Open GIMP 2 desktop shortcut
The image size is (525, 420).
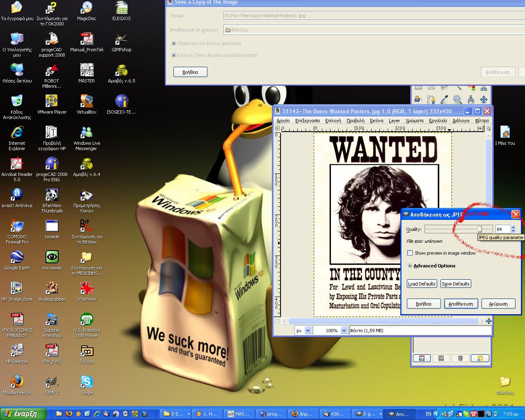click(52, 385)
